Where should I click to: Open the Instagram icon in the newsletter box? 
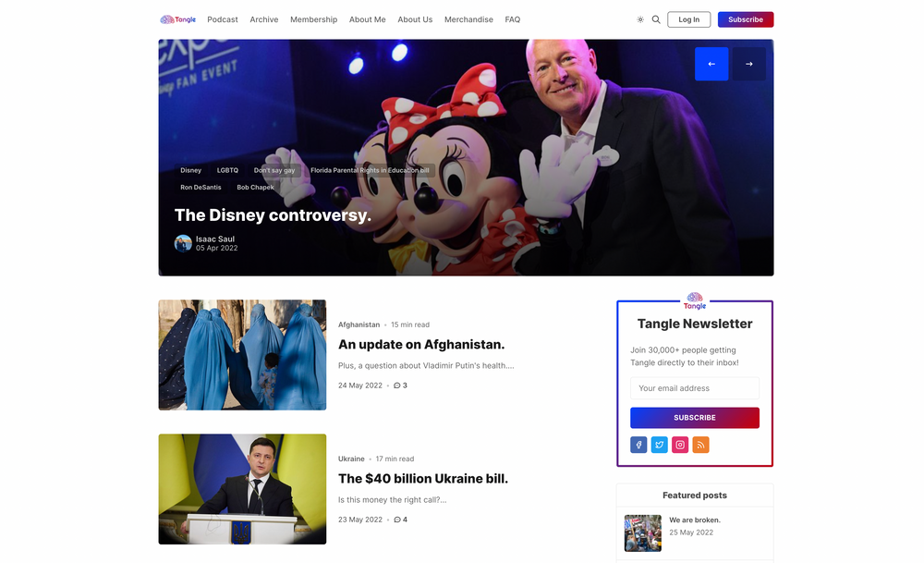point(680,445)
